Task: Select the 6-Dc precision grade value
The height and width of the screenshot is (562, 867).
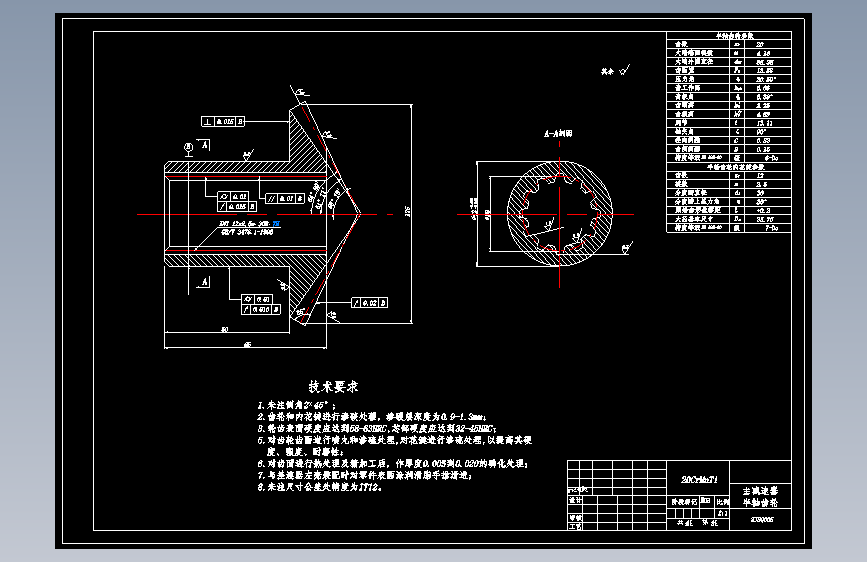Action: pyautogui.click(x=771, y=158)
